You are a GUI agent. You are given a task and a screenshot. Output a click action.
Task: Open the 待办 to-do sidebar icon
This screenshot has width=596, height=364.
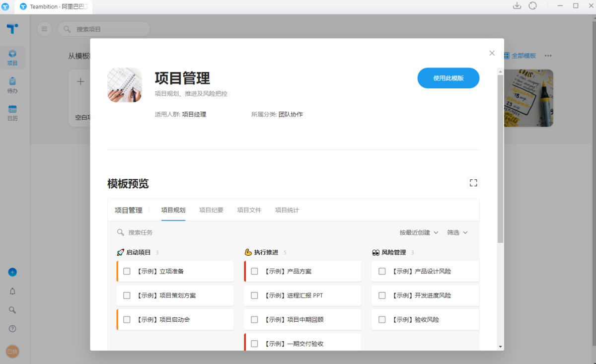pos(12,85)
